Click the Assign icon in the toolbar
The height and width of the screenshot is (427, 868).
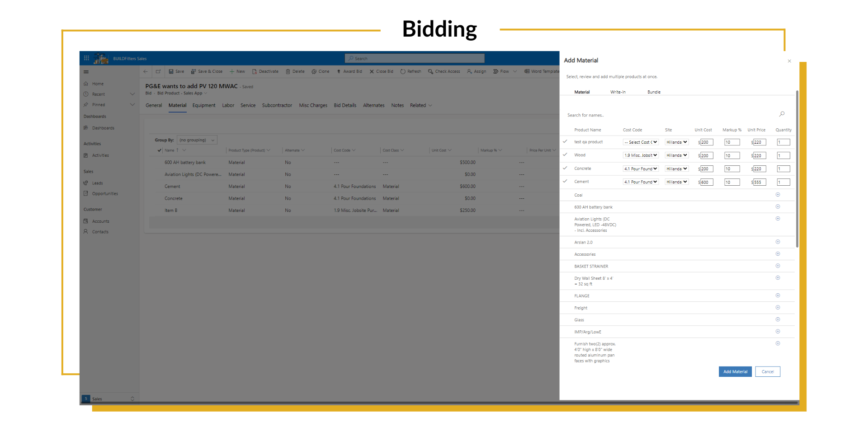pyautogui.click(x=470, y=71)
